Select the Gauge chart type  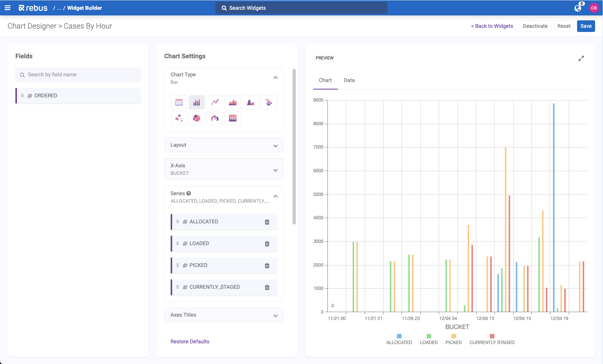click(215, 118)
